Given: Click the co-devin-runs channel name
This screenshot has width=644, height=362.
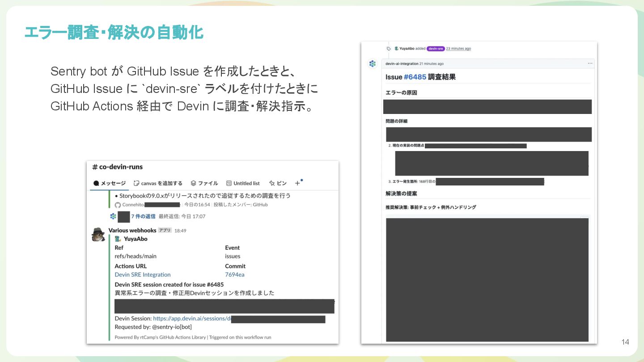Looking at the screenshot, I should tap(117, 167).
